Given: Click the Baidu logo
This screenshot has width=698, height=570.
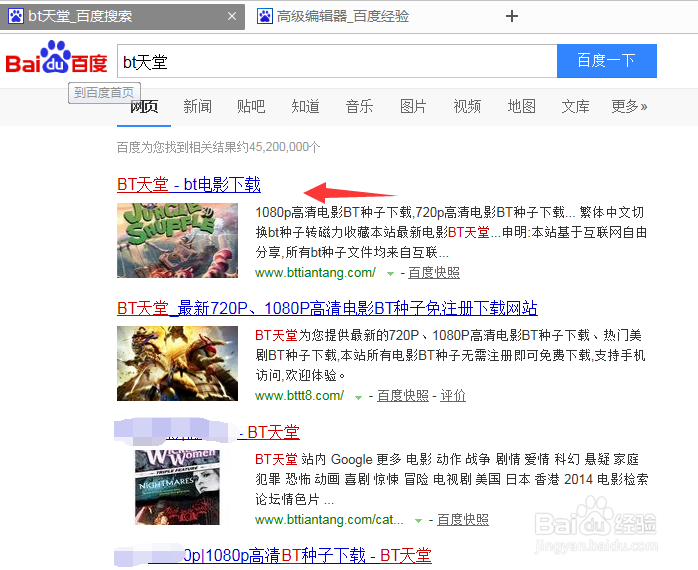Looking at the screenshot, I should pos(57,57).
